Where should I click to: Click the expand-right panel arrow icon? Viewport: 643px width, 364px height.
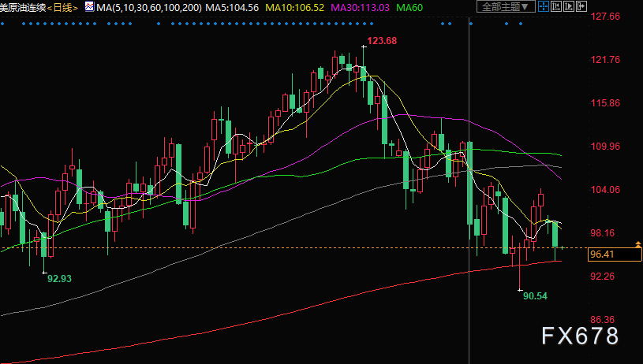(x=581, y=6)
